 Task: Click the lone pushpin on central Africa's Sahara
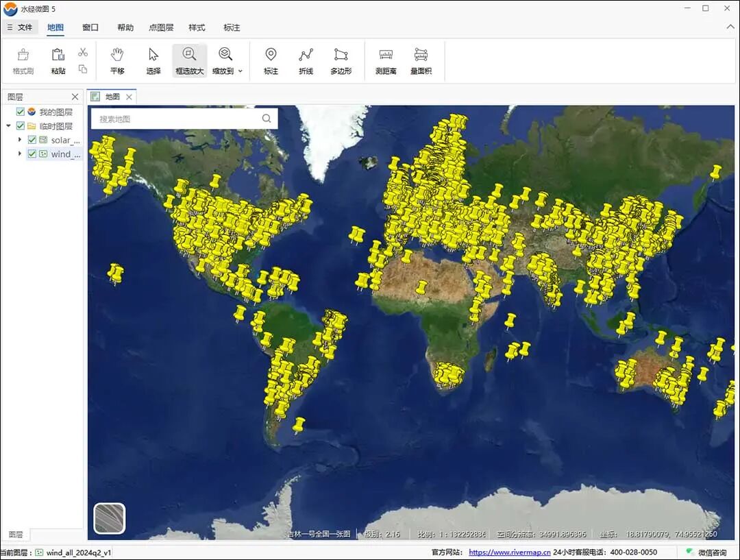(421, 288)
